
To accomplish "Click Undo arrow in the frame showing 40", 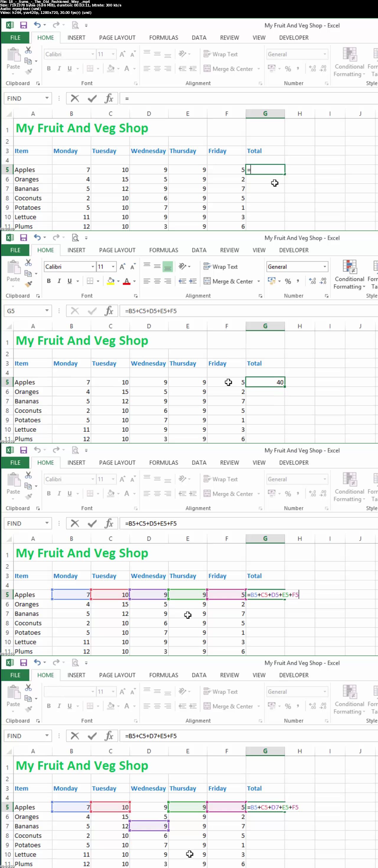I will coord(37,238).
